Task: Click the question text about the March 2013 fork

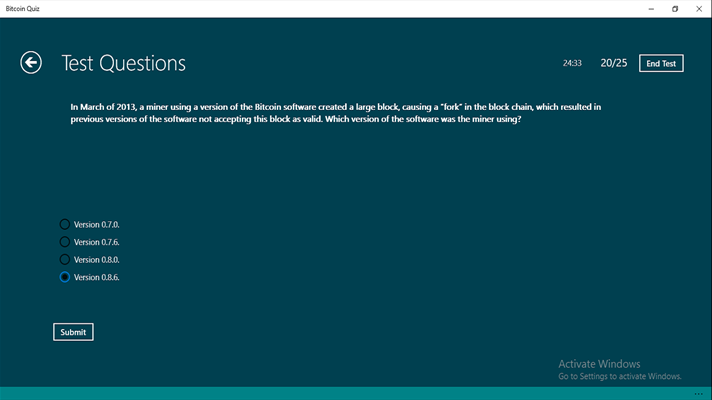Action: (x=336, y=113)
